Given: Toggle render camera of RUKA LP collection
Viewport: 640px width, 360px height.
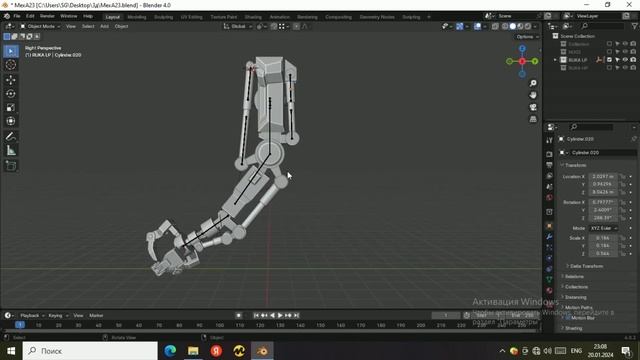Looking at the screenshot, I should [633, 60].
